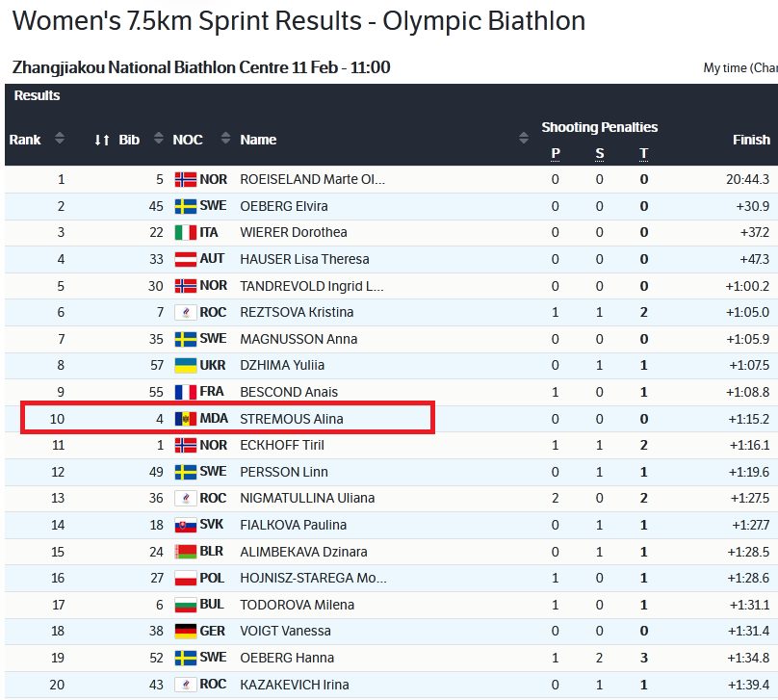Click the T total penalties column header
This screenshot has height=700, width=778.
(643, 154)
